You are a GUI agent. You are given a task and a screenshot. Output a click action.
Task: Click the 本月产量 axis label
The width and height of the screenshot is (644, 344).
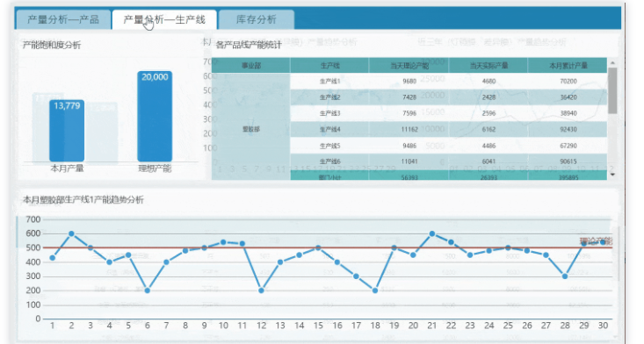pyautogui.click(x=67, y=168)
